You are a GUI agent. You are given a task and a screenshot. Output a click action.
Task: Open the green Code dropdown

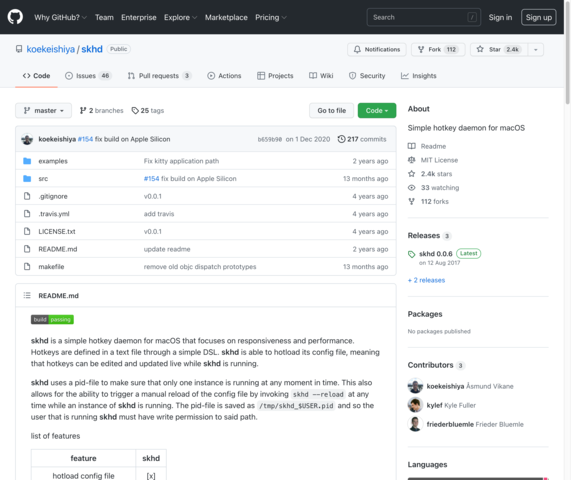[x=377, y=110]
